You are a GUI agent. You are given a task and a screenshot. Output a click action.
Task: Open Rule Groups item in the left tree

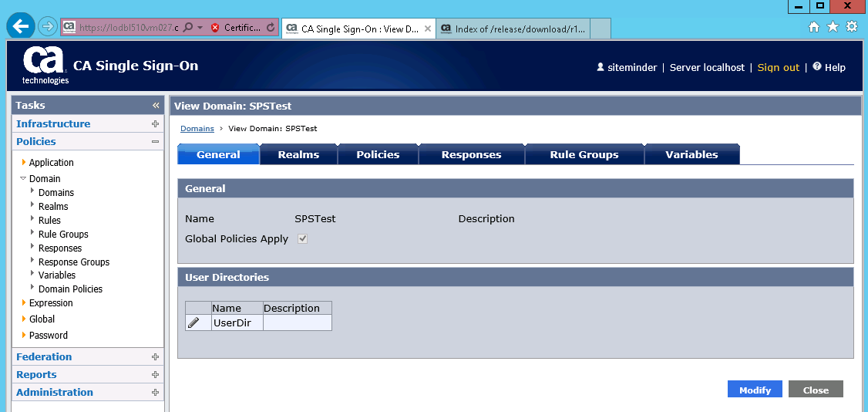pos(63,235)
